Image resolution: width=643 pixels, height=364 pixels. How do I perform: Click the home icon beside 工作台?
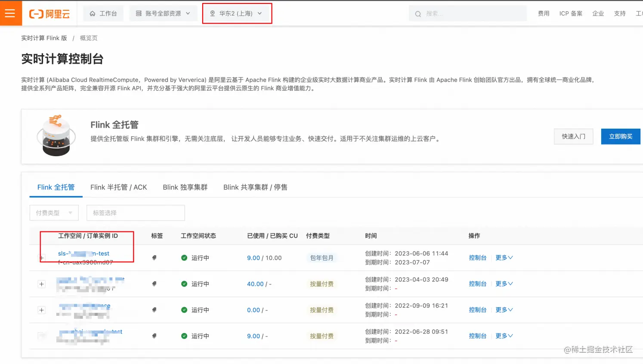(x=93, y=14)
